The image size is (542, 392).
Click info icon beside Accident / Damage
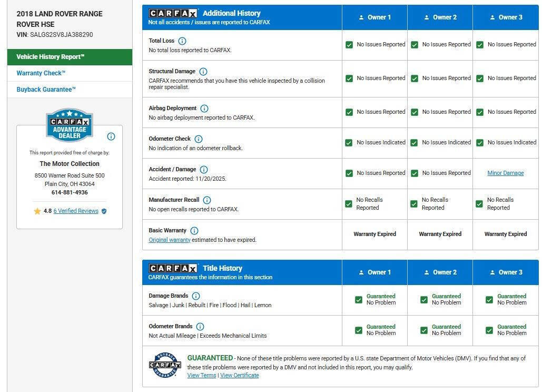204,170
